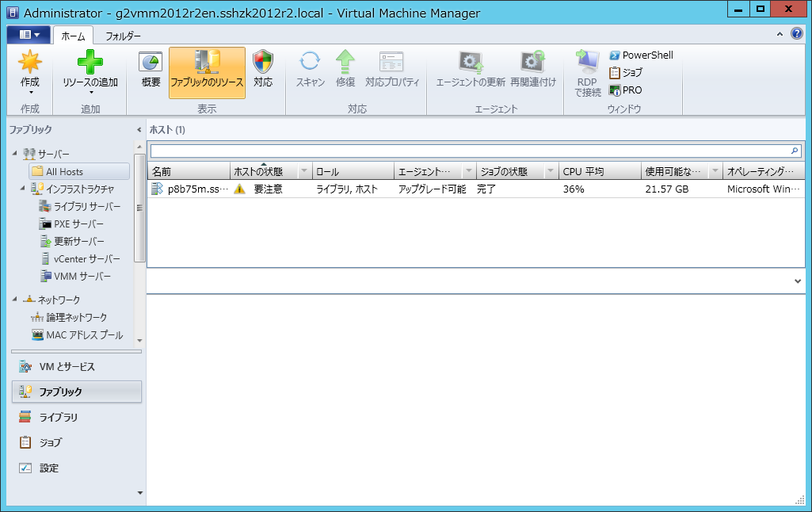Click the 再関連付け reassociate icon
This screenshot has height=512, width=812.
click(533, 62)
